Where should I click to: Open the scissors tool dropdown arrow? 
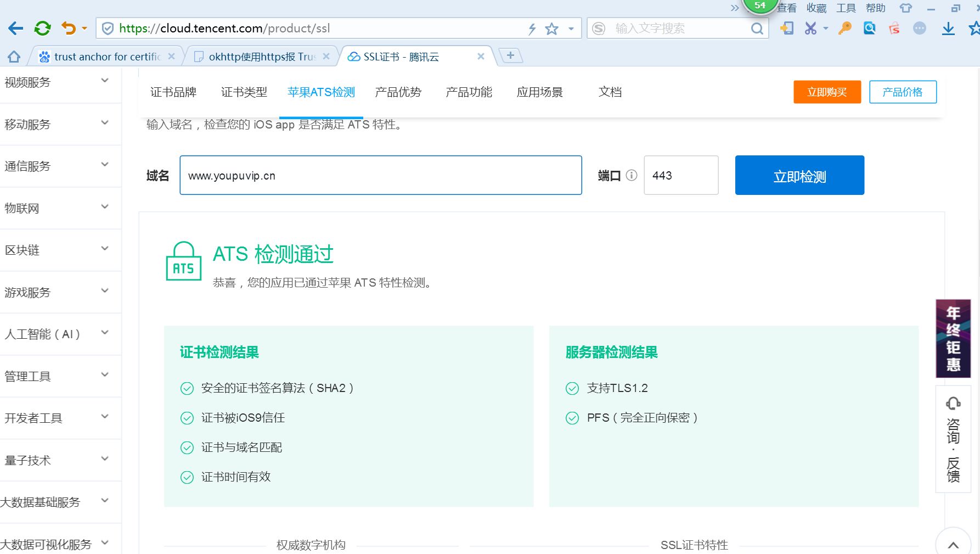tap(825, 29)
